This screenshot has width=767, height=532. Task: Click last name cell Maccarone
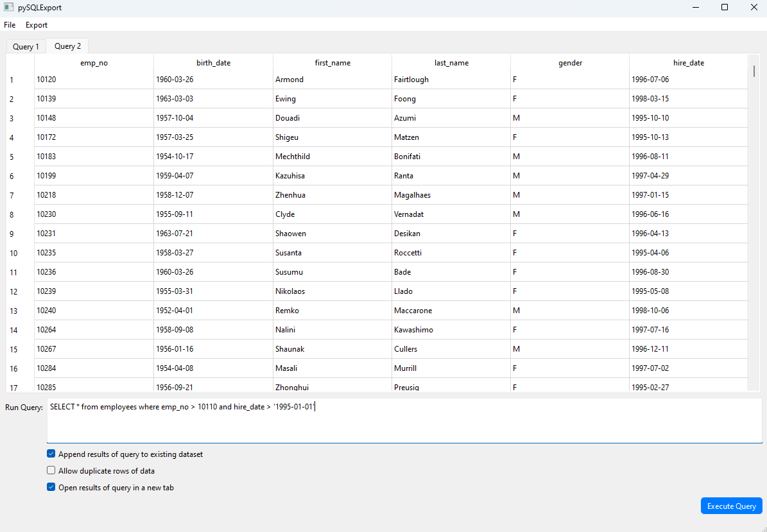tap(451, 311)
